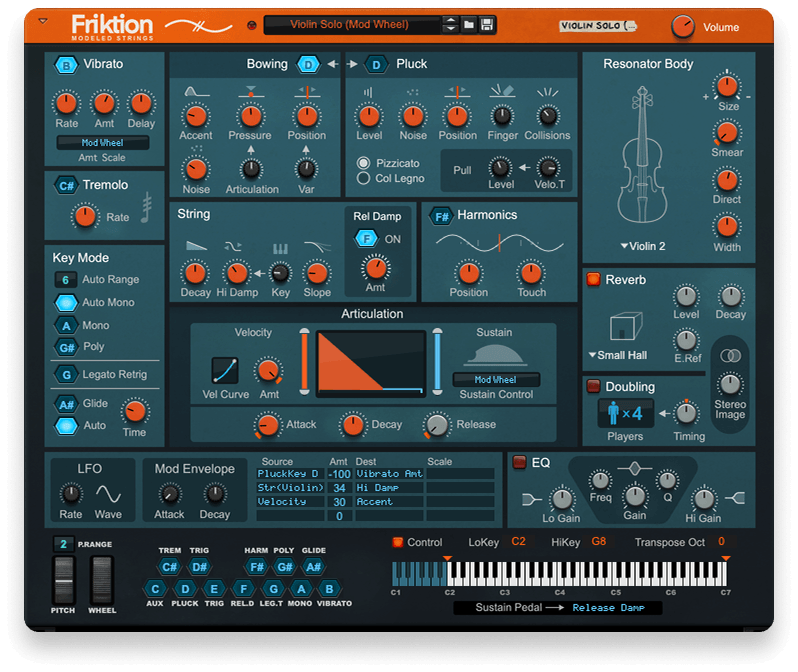This screenshot has width=798, height=672.
Task: Click the orange Velocity vertical slider
Action: 304,362
